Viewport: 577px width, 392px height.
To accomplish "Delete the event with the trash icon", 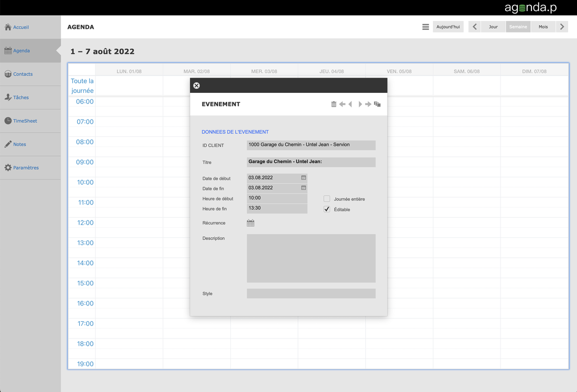I will tap(334, 104).
